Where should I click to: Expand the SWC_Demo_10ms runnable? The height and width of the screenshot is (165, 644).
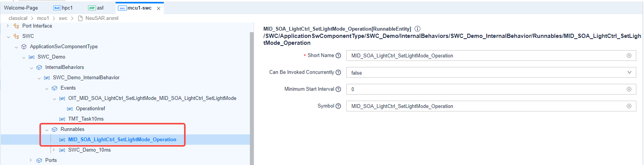54,150
